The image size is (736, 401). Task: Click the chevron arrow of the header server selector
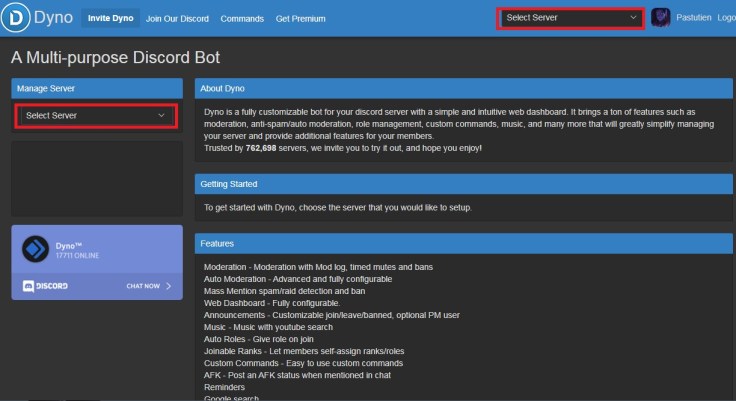pyautogui.click(x=633, y=18)
